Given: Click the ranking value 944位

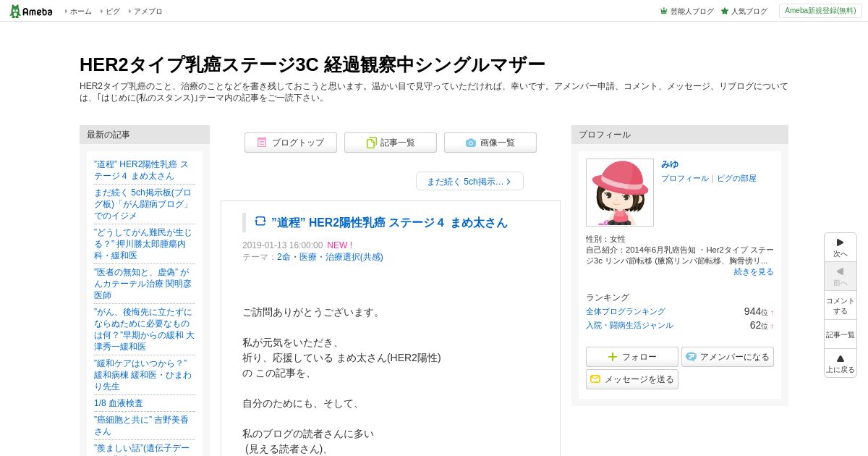Looking at the screenshot, I should point(756,311).
